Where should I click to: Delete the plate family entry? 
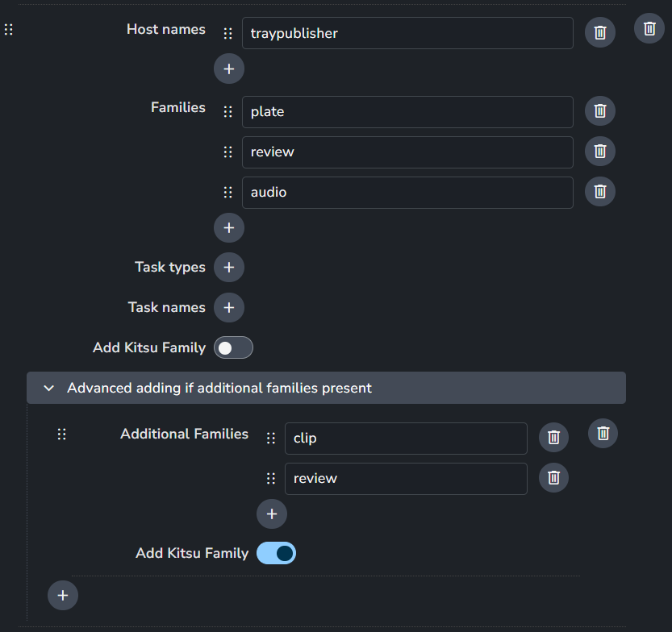click(x=599, y=111)
